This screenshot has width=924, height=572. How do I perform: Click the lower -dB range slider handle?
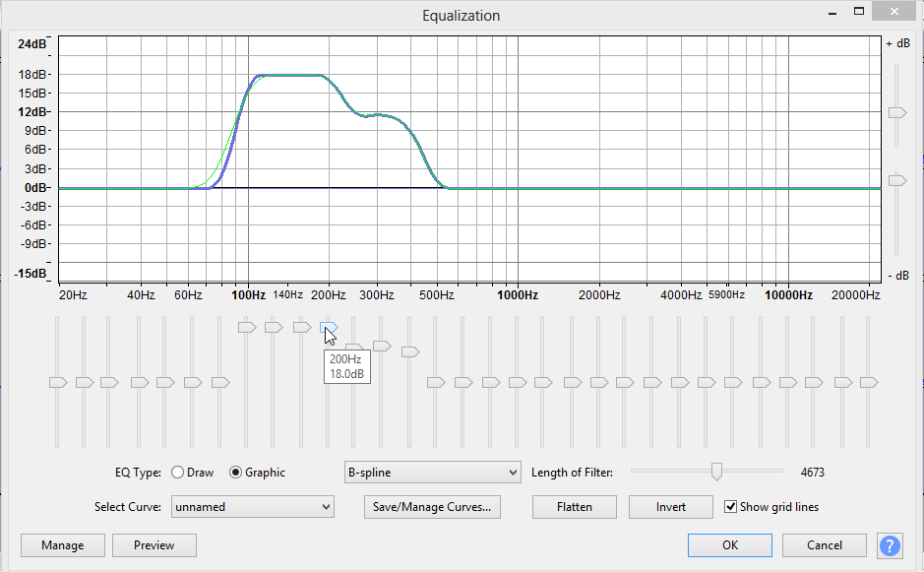click(x=896, y=180)
